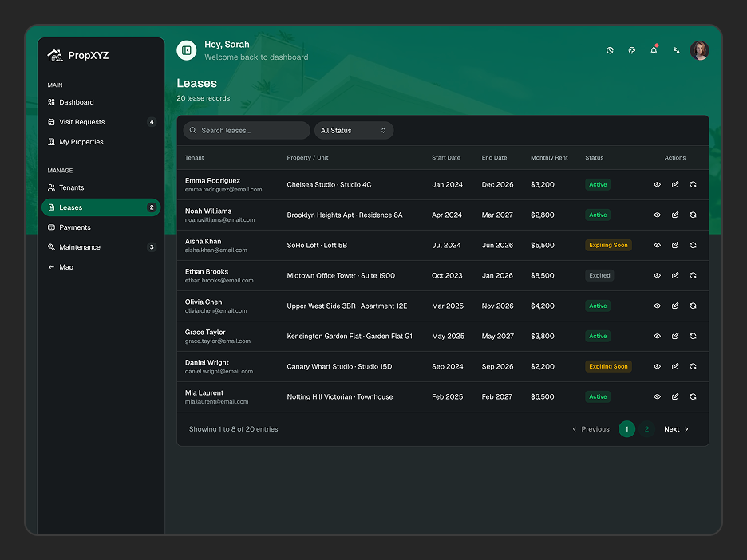Click Daniel Wright's Expiring Soon badge
Screen dimensions: 747x560
click(608, 367)
